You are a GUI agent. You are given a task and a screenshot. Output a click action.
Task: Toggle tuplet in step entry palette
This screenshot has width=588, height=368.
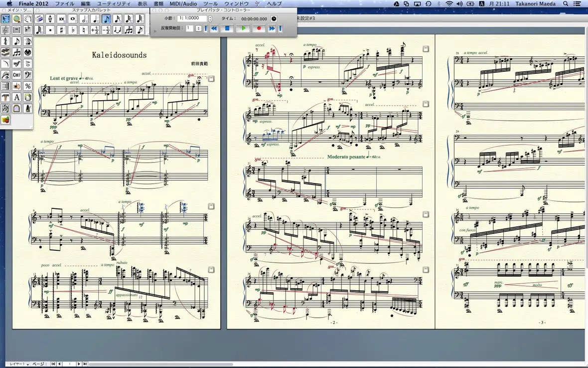pyautogui.click(x=129, y=30)
